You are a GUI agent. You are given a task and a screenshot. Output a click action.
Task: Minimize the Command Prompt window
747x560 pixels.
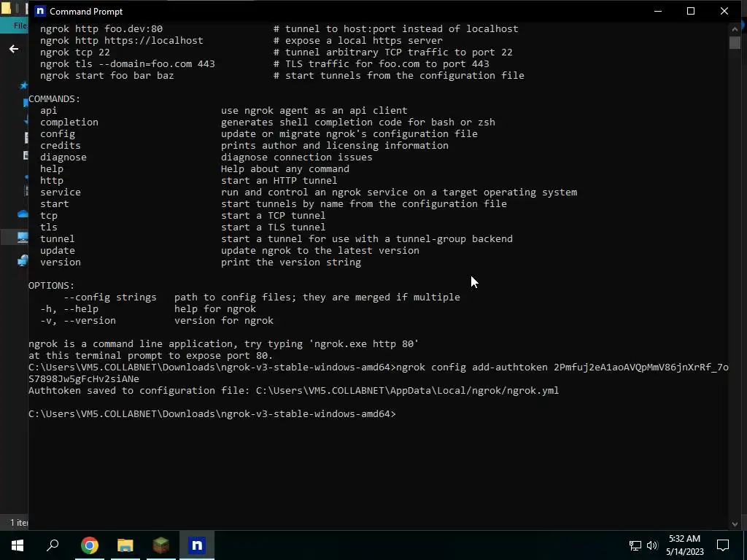[658, 11]
